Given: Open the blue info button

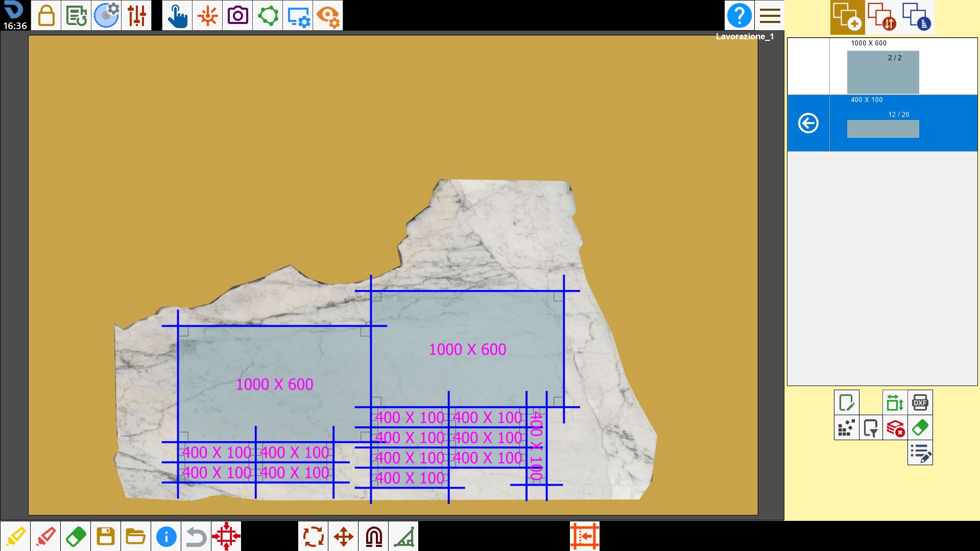Looking at the screenshot, I should [x=166, y=536].
